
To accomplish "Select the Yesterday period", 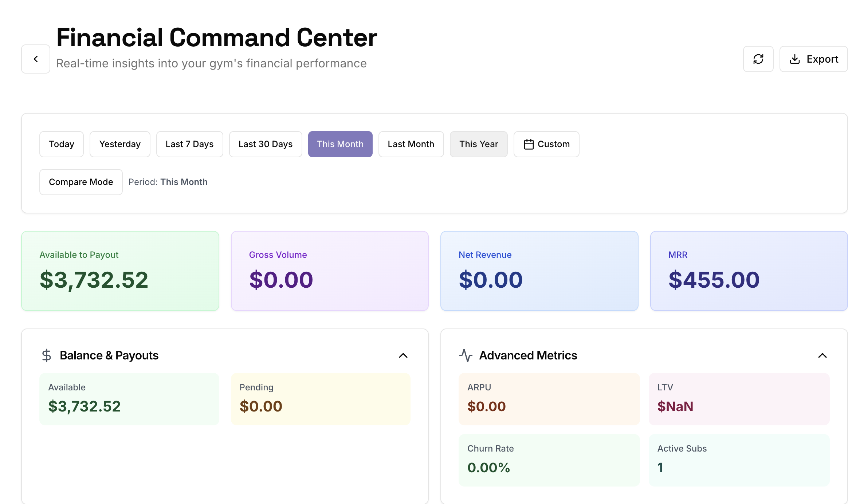I will tap(120, 144).
